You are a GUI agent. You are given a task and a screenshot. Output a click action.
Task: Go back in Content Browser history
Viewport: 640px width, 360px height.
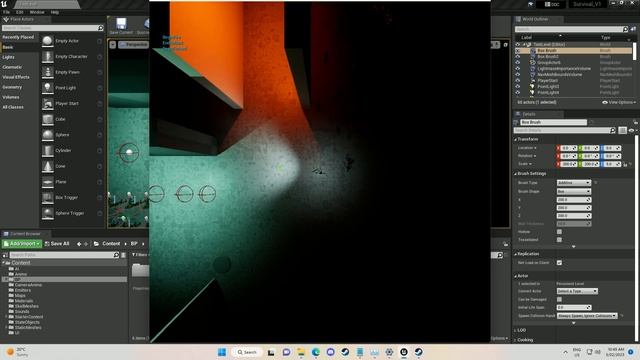(79, 244)
